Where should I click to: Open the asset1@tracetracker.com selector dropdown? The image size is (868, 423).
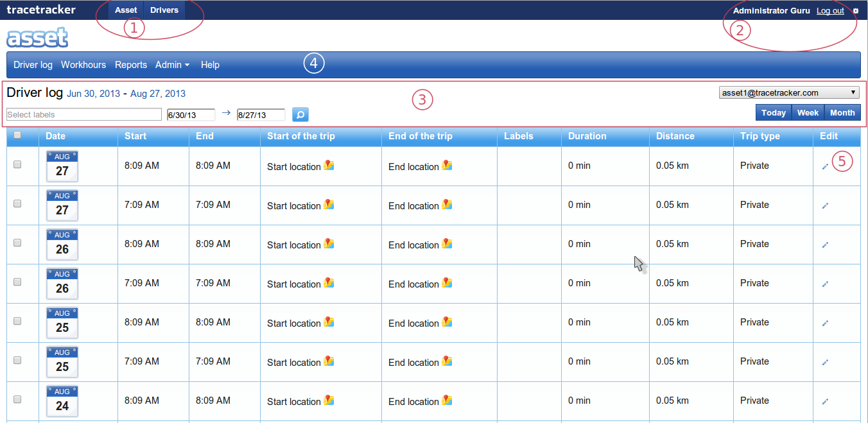click(x=789, y=92)
